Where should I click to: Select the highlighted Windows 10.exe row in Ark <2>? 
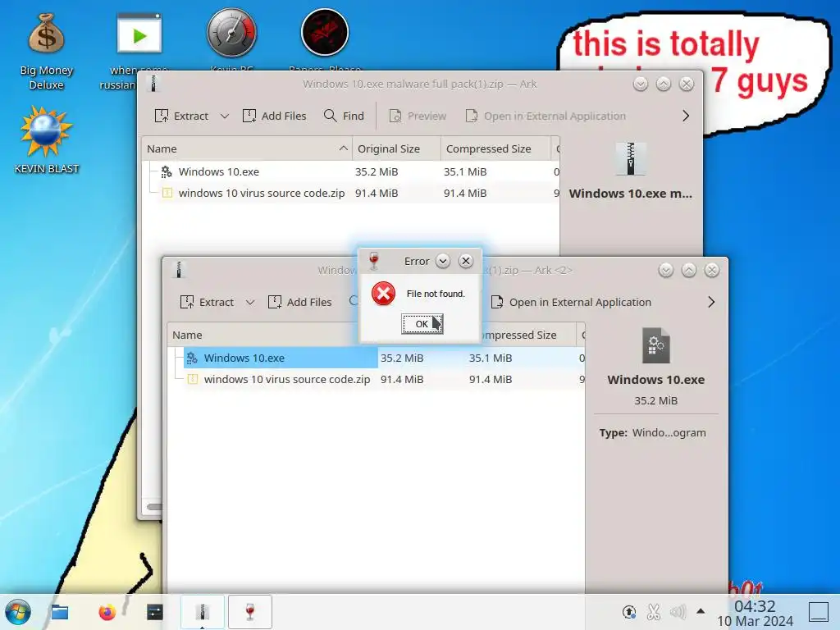[x=376, y=358]
